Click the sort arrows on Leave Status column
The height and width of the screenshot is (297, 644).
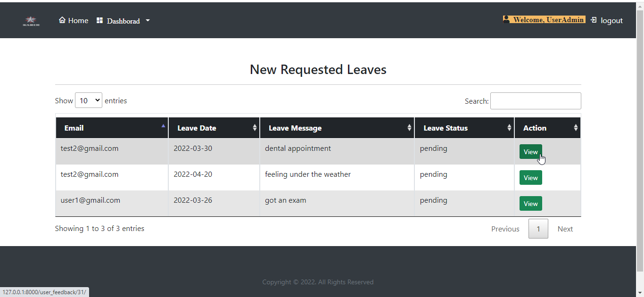[x=509, y=127]
